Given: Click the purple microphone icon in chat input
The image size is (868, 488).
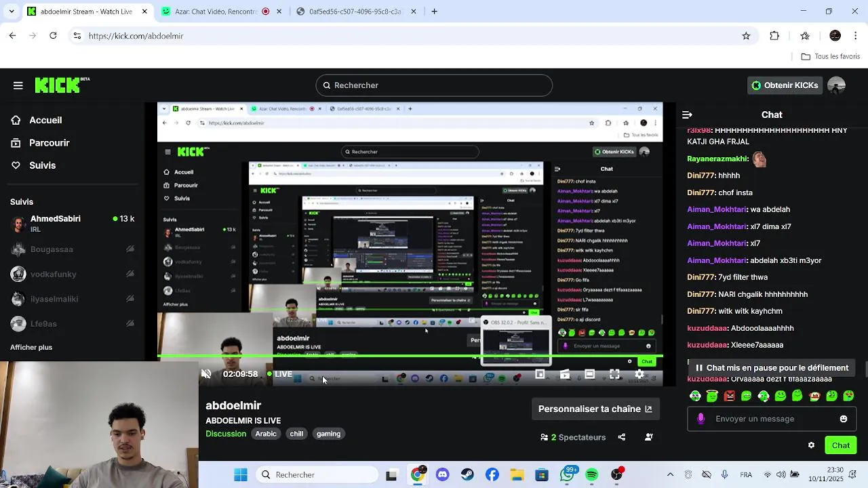Looking at the screenshot, I should coord(701,419).
